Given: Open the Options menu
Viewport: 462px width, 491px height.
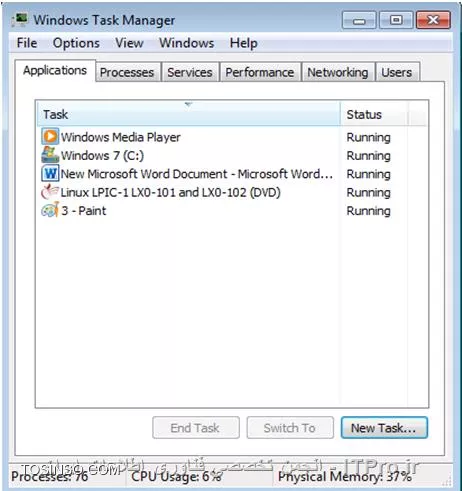Looking at the screenshot, I should (76, 43).
